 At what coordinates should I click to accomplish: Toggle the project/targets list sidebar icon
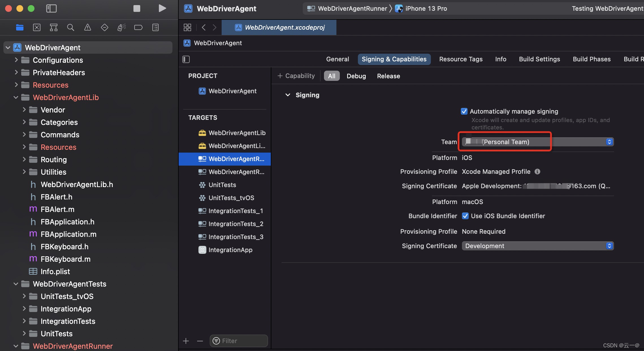point(186,59)
